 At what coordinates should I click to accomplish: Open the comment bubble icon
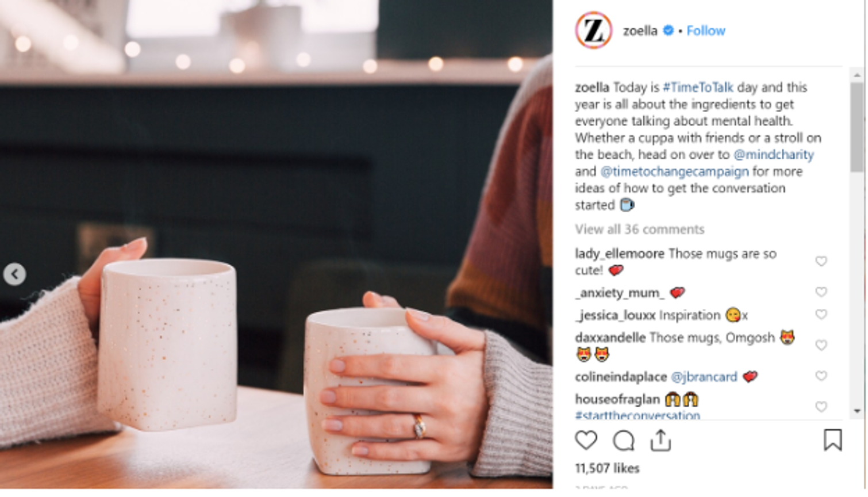click(x=623, y=441)
